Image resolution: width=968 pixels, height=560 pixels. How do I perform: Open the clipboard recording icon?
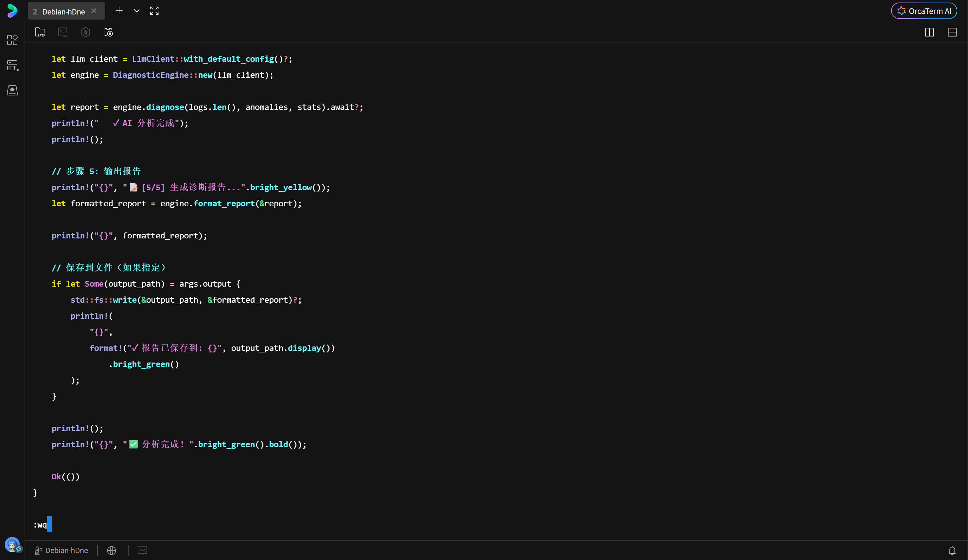coord(109,32)
